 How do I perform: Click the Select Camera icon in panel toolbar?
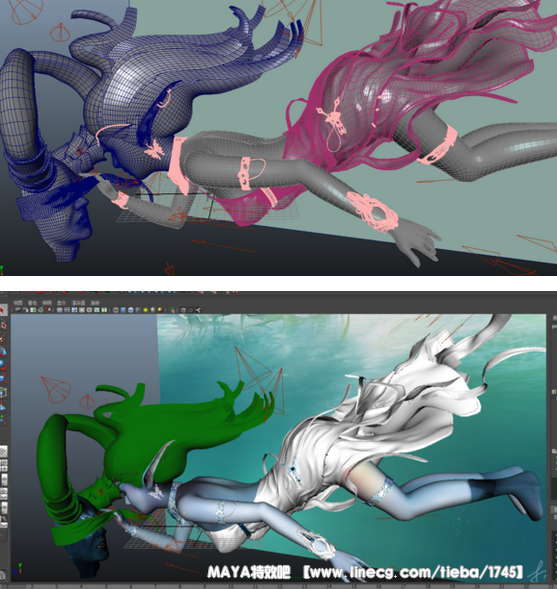click(18, 310)
